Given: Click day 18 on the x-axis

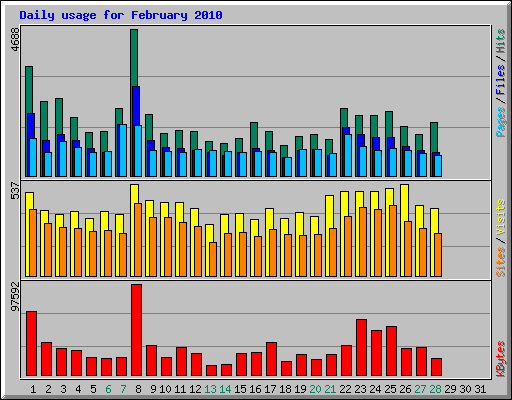Looking at the screenshot, I should pyautogui.click(x=285, y=389).
